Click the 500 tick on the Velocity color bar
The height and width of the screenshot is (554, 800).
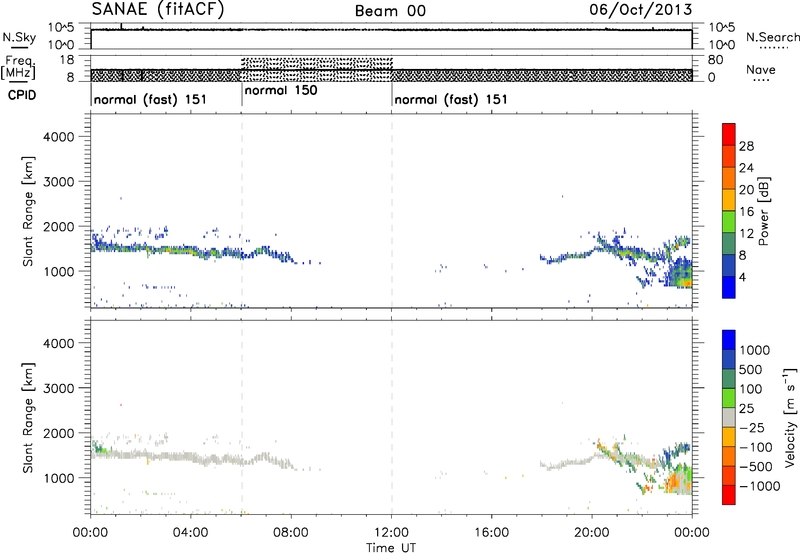click(x=751, y=370)
